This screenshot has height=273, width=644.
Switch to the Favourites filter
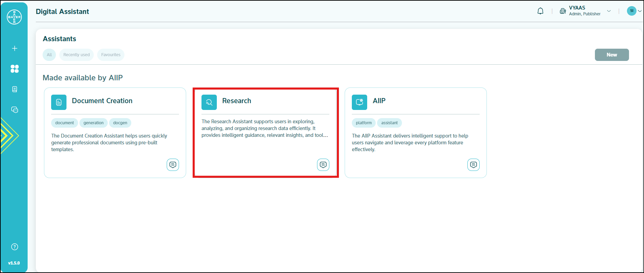point(111,55)
